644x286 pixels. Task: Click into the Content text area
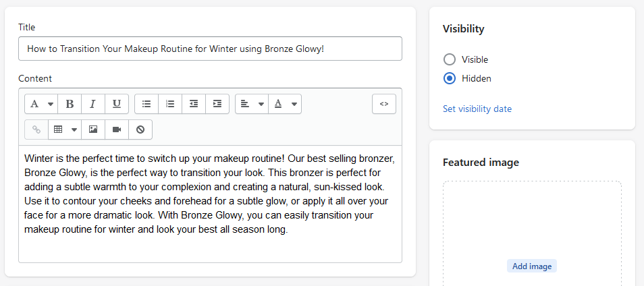tap(211, 204)
